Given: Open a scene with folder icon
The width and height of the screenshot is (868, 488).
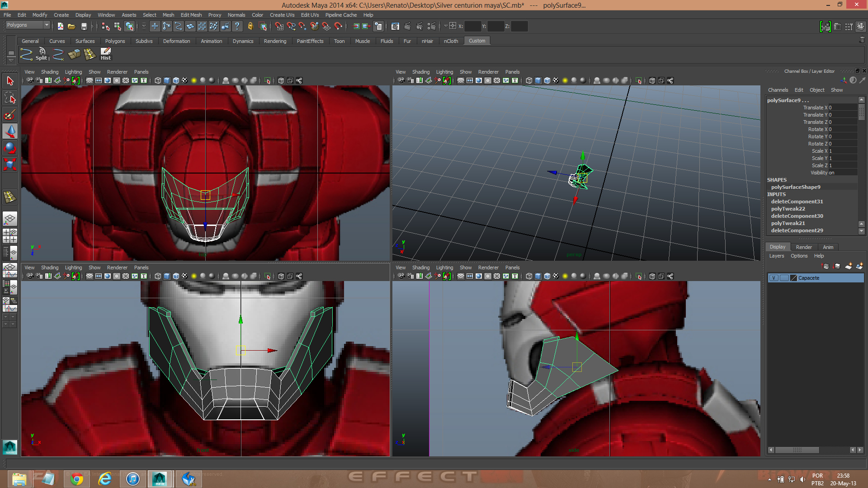Looking at the screenshot, I should [x=71, y=26].
